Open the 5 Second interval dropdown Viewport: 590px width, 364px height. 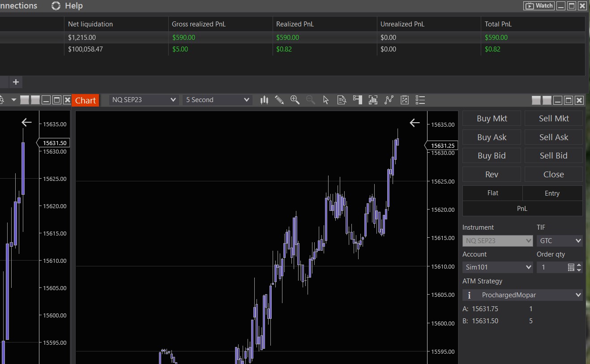218,100
